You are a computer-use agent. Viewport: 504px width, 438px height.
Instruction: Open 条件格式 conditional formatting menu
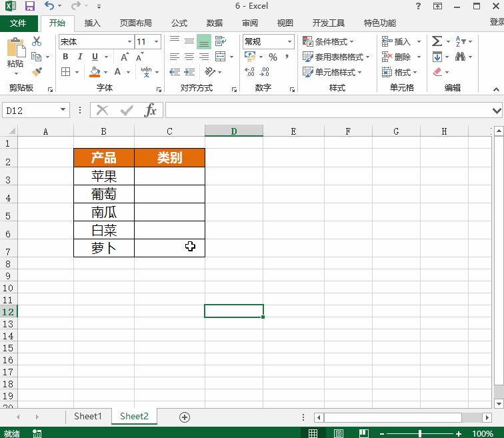333,41
